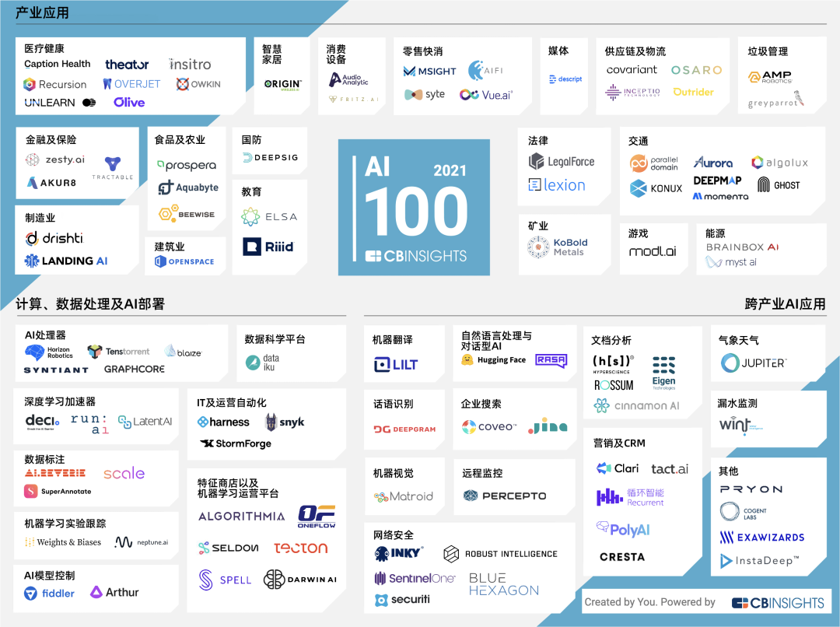840x627 pixels.
Task: Click the LILT logo
Action: pos(395,365)
